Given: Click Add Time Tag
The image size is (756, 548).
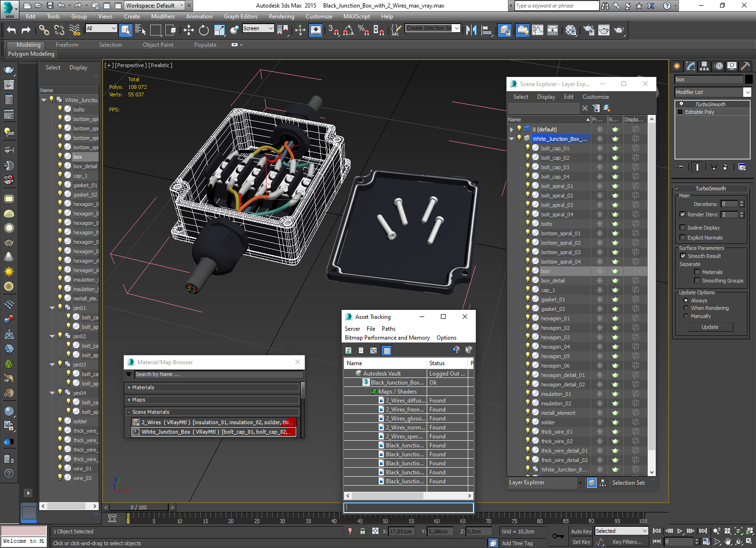Looking at the screenshot, I should [x=517, y=543].
